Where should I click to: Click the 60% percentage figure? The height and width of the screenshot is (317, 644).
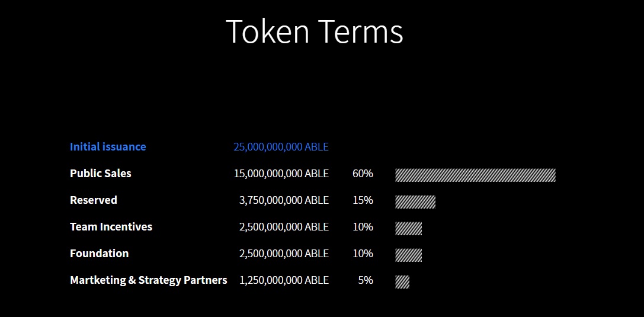pos(363,173)
